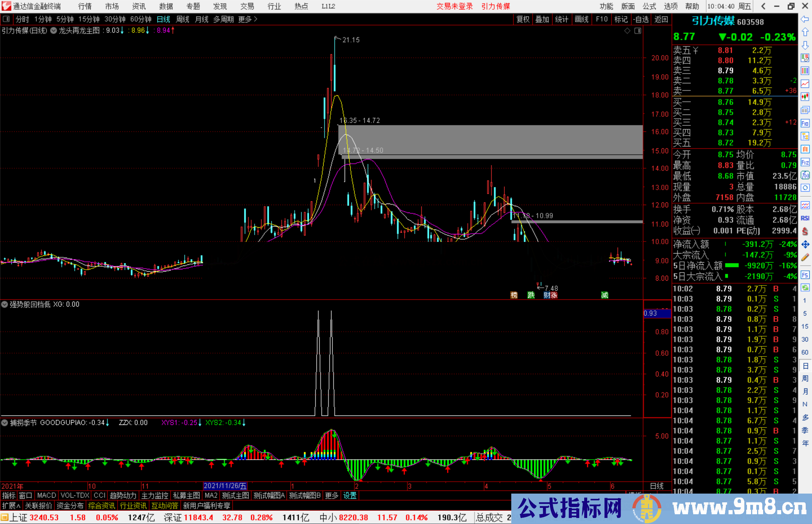Image resolution: width=812 pixels, height=524 pixels.
Task: Click the four-way move arrows icon
Action: point(805,245)
